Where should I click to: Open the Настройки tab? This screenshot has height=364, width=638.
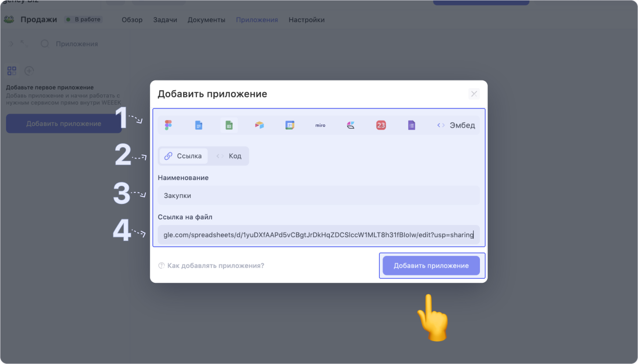point(306,20)
